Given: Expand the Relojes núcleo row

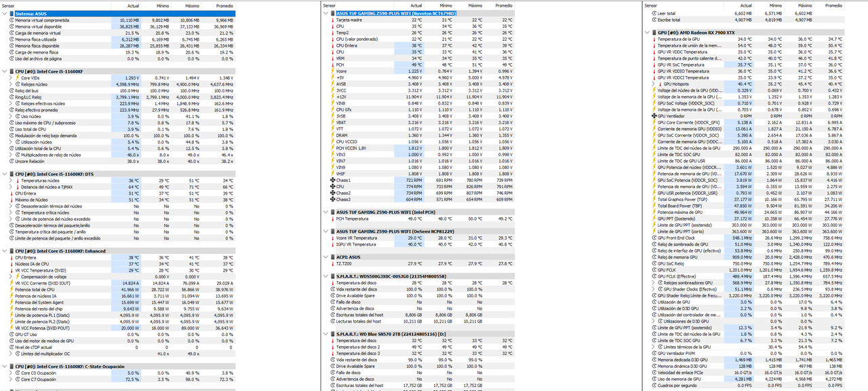Looking at the screenshot, I should pos(11,84).
